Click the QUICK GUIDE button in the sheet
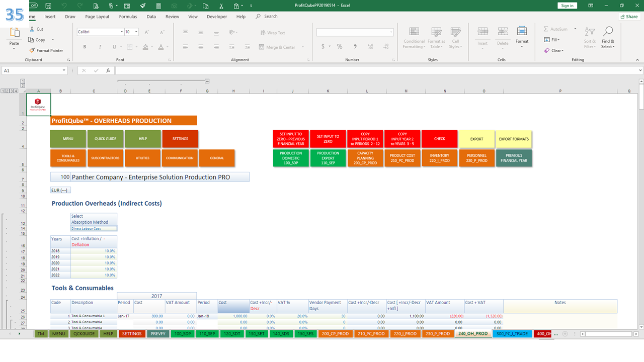 [x=105, y=139]
